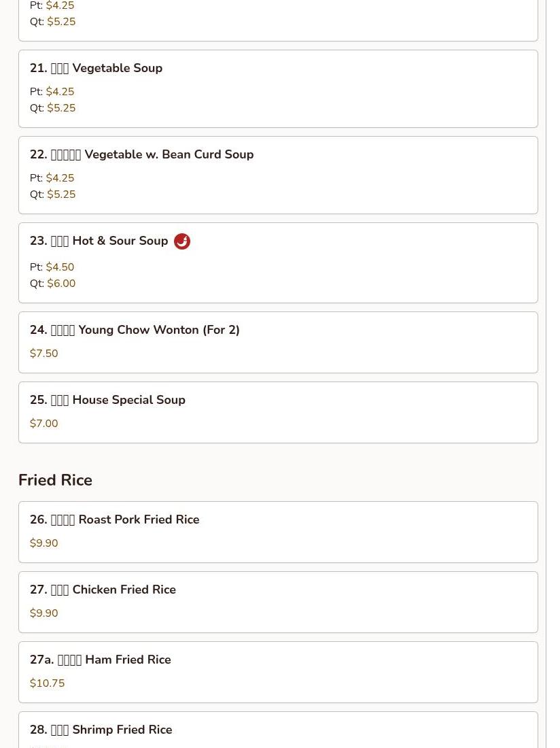Open Roast Pork Fried Rice item
This screenshot has width=560, height=748.
tap(278, 532)
